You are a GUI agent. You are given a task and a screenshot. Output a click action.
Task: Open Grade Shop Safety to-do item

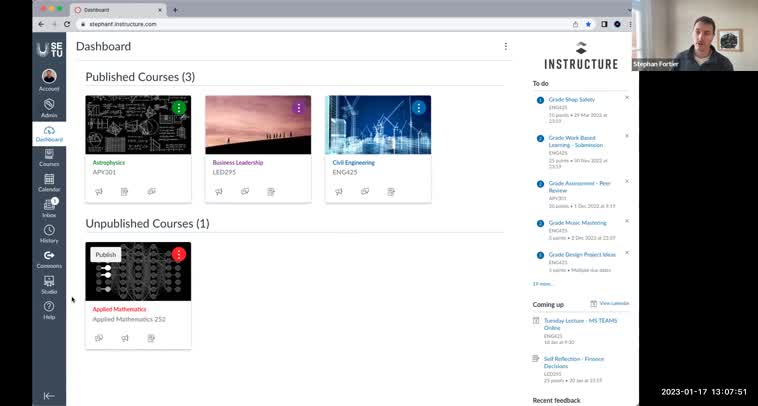tap(571, 100)
